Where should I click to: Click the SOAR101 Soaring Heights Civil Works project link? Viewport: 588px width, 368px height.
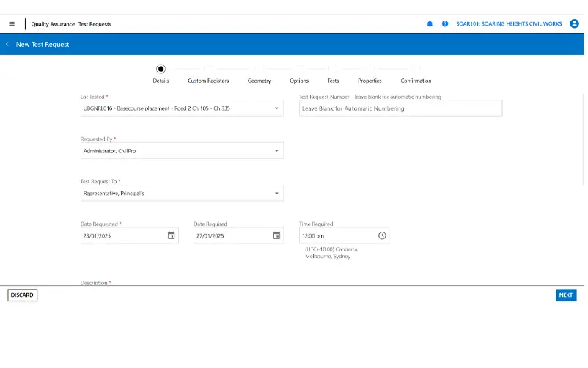pyautogui.click(x=509, y=23)
